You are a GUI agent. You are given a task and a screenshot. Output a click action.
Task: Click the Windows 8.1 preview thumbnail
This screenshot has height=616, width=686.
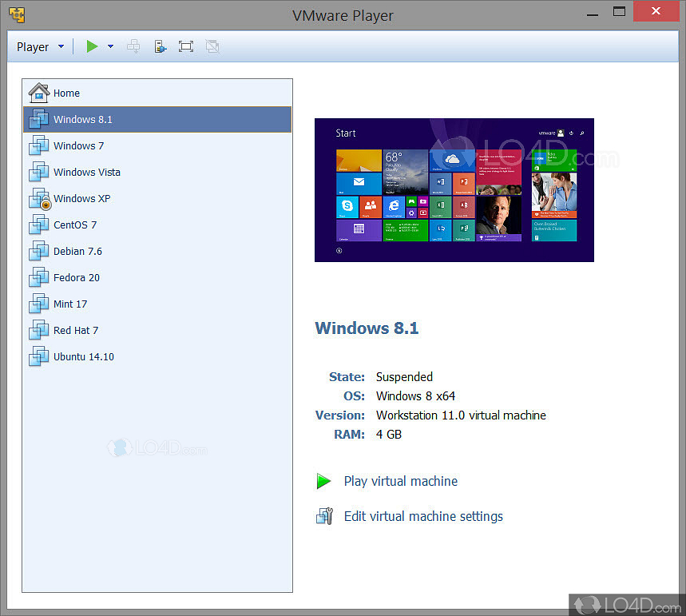tap(454, 189)
